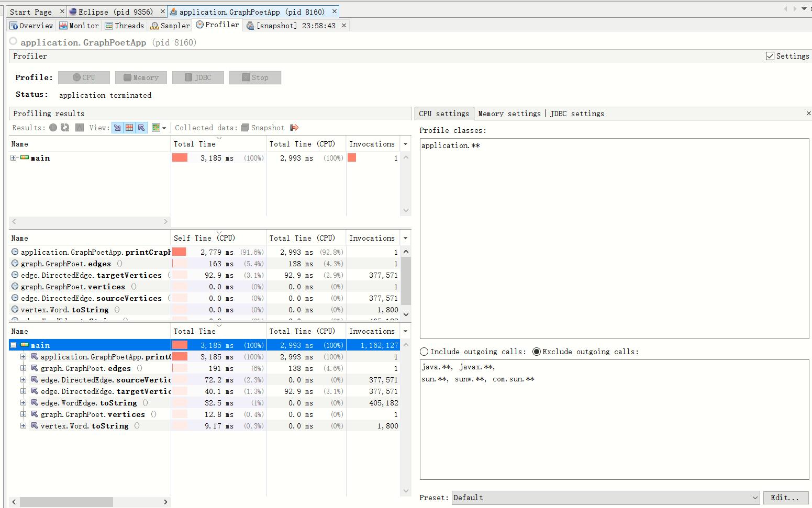The width and height of the screenshot is (812, 508).
Task: Update results now via the refresh icon
Action: (x=65, y=128)
